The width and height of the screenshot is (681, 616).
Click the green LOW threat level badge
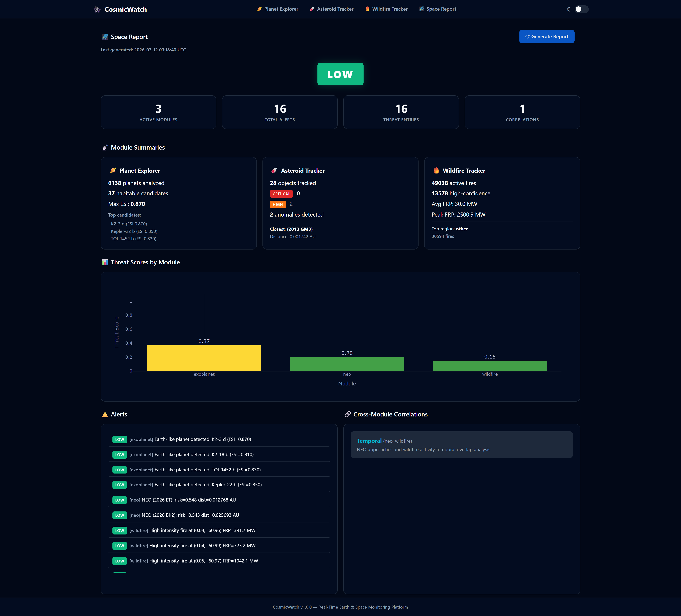[340, 74]
